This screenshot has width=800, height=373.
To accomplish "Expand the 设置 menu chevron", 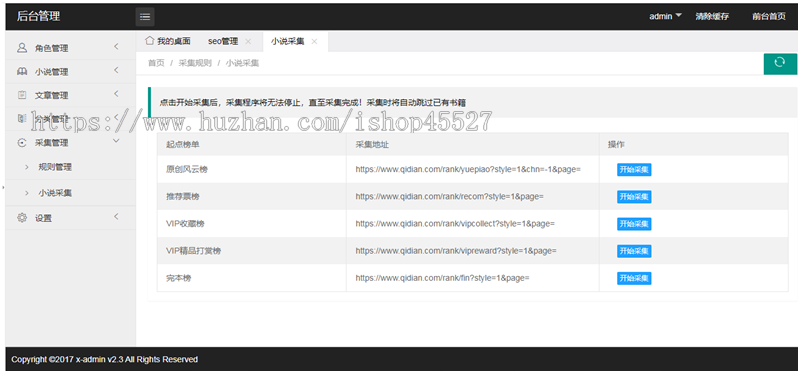I will 116,217.
